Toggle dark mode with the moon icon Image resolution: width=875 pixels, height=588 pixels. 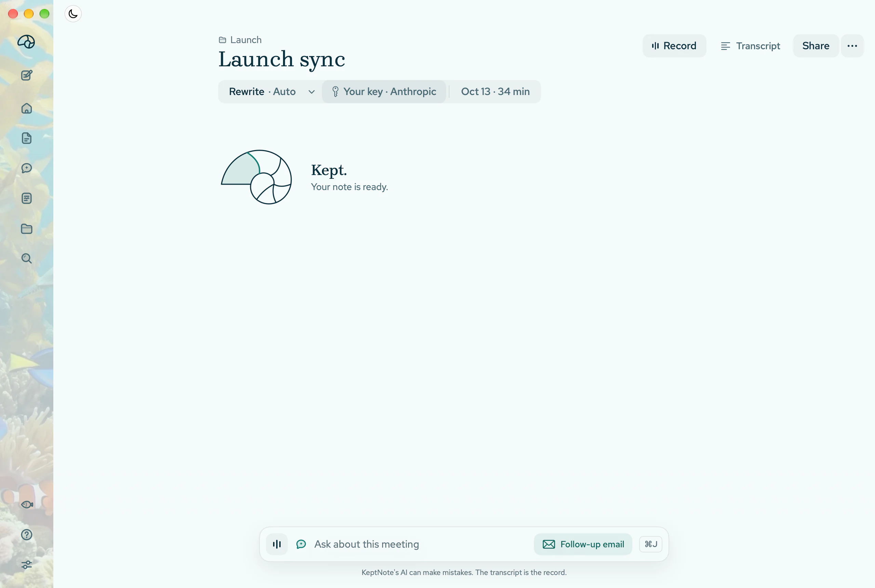(73, 14)
